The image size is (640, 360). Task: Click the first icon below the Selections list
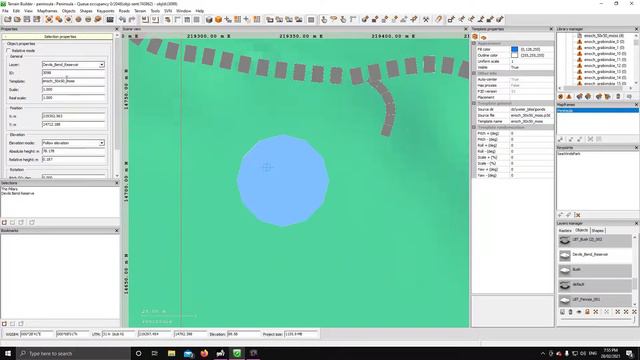coord(4,222)
